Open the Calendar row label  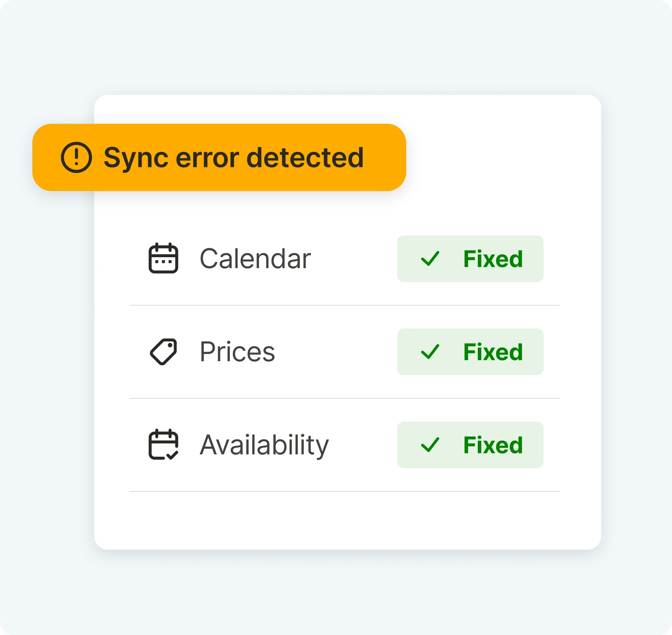coord(255,259)
